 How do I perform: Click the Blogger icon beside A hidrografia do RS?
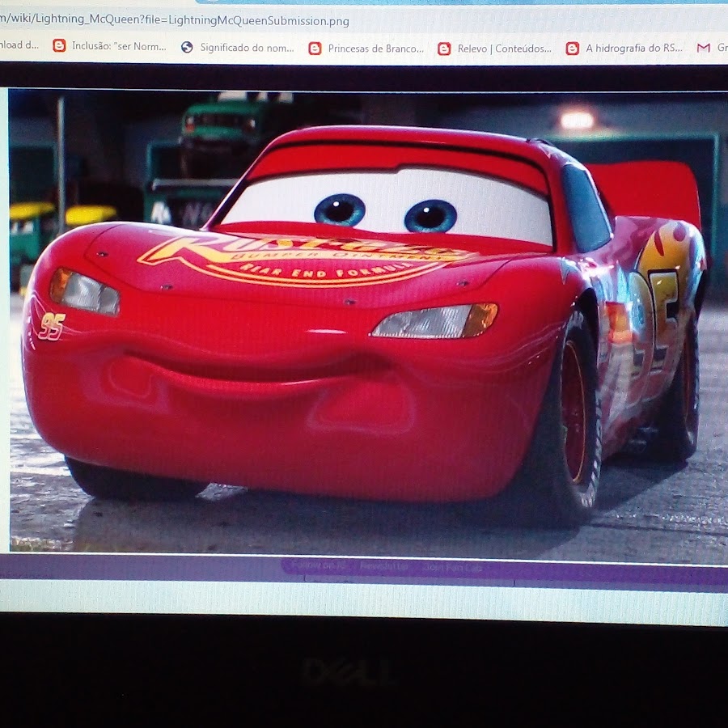[572, 49]
